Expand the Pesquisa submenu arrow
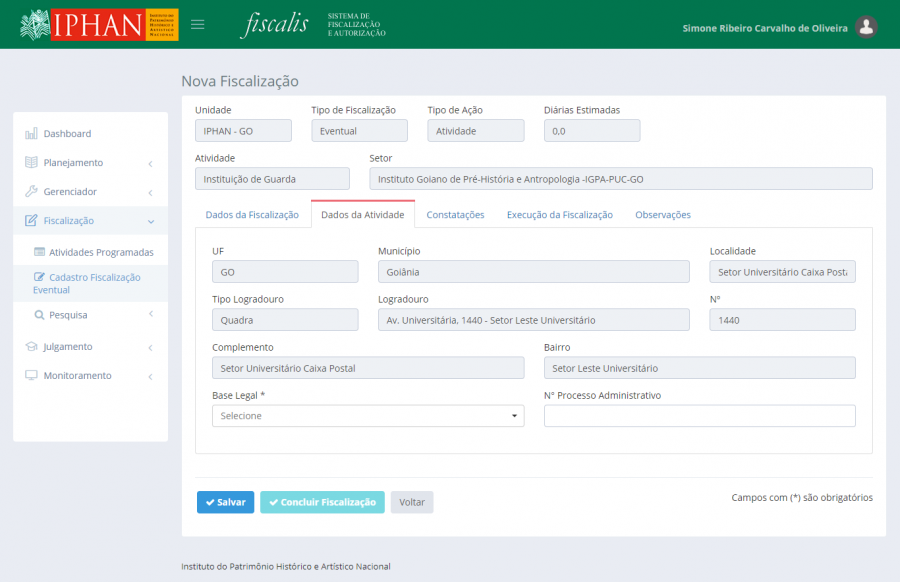This screenshot has height=582, width=900. [150, 314]
